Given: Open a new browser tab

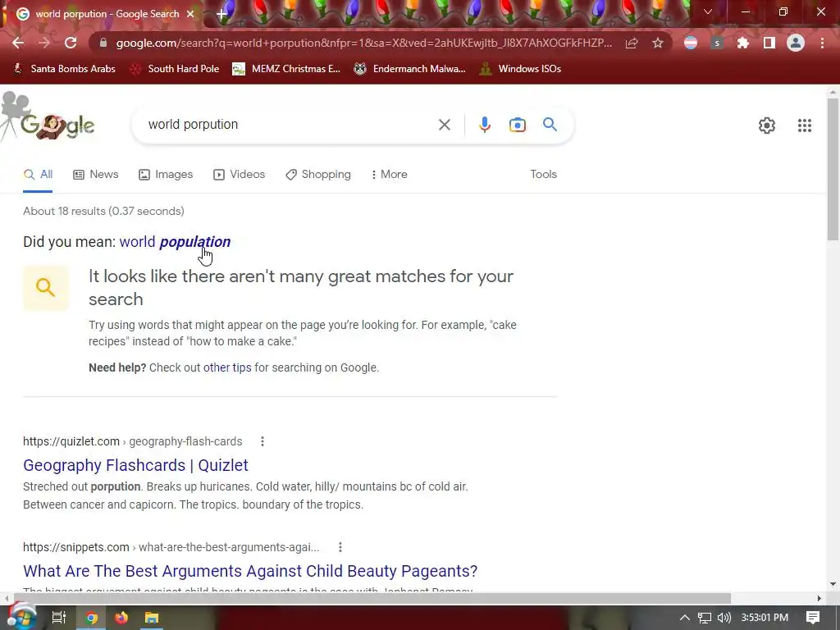Looking at the screenshot, I should [x=221, y=14].
